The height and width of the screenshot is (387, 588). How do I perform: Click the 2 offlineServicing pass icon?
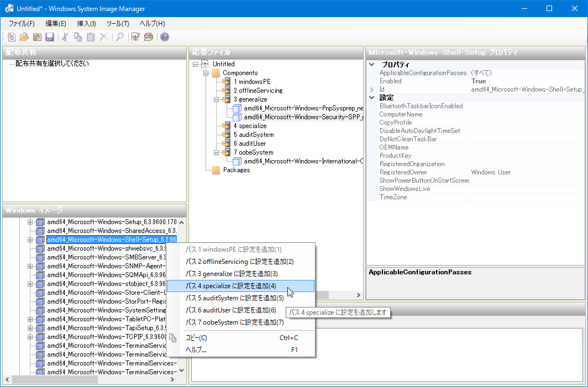[226, 91]
